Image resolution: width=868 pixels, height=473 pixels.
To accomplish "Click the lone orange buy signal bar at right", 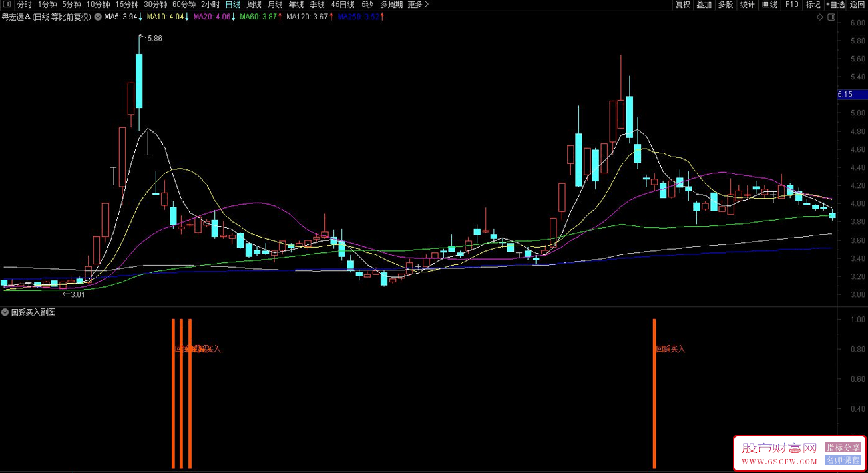I will coord(654,394).
